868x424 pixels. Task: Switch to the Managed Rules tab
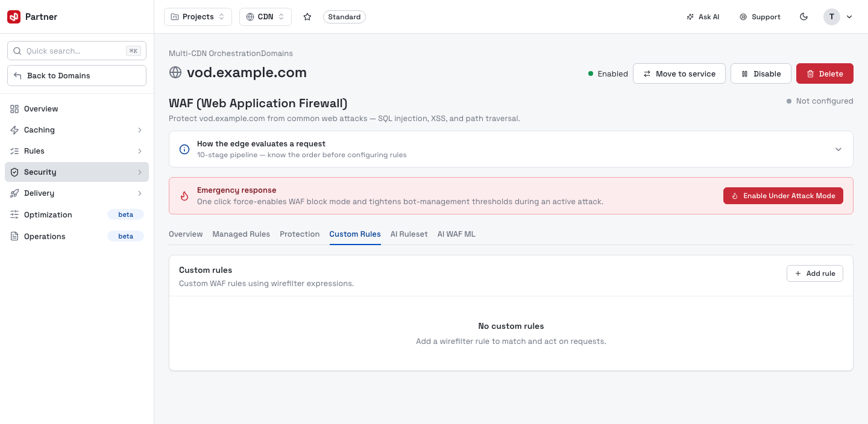coord(241,234)
